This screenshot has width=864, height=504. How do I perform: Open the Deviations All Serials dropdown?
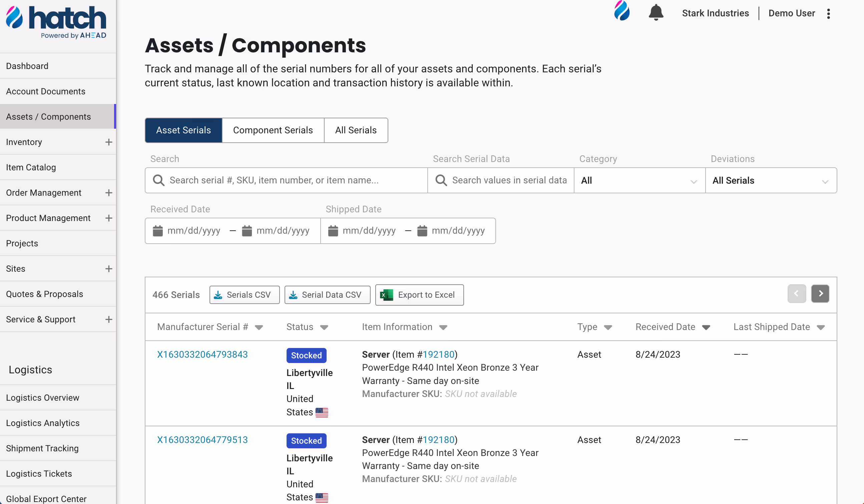(x=770, y=181)
